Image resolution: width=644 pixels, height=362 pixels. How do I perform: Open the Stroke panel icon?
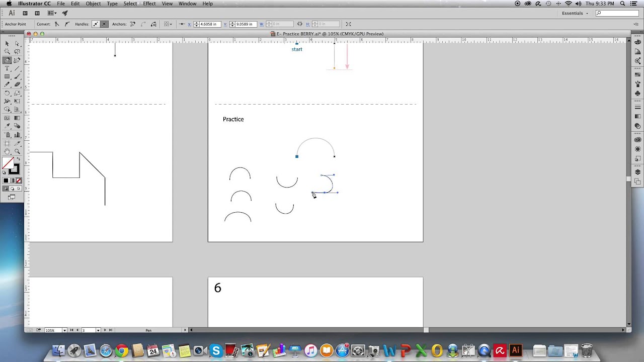point(637,107)
